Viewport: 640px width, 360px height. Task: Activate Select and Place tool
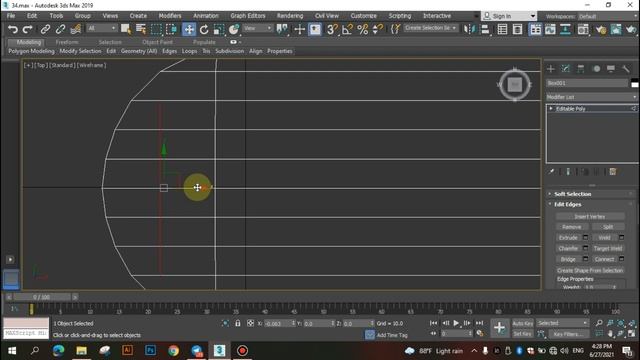(234, 29)
